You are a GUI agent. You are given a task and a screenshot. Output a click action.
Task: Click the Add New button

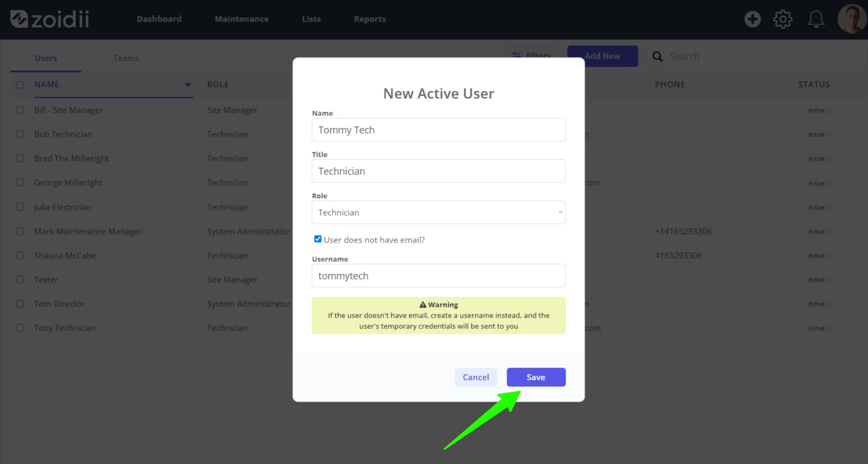[603, 56]
